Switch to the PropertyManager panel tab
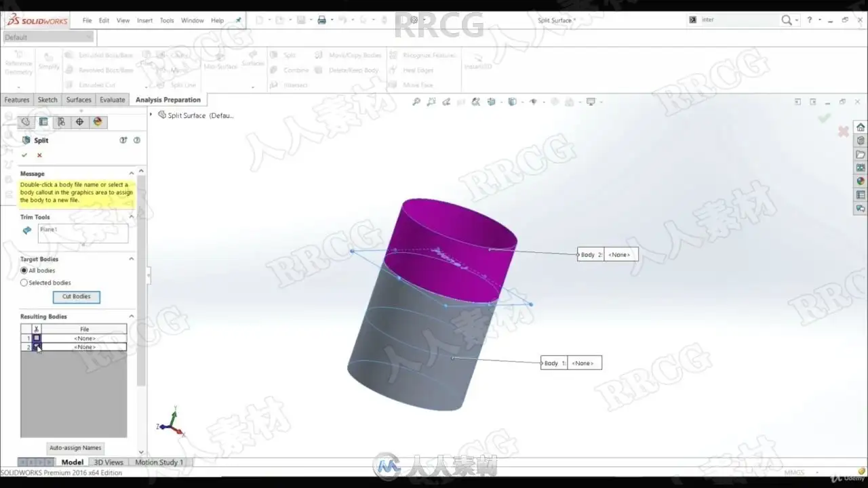This screenshot has height=488, width=868. (x=43, y=122)
